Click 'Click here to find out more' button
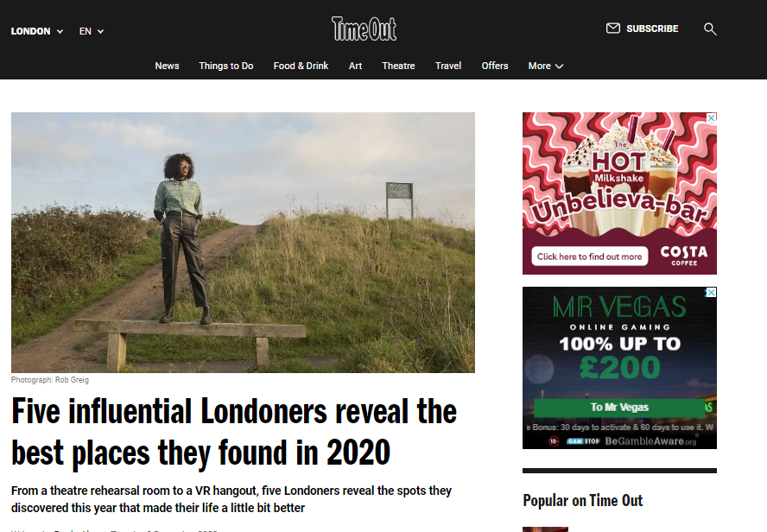The height and width of the screenshot is (532, 767). point(589,256)
